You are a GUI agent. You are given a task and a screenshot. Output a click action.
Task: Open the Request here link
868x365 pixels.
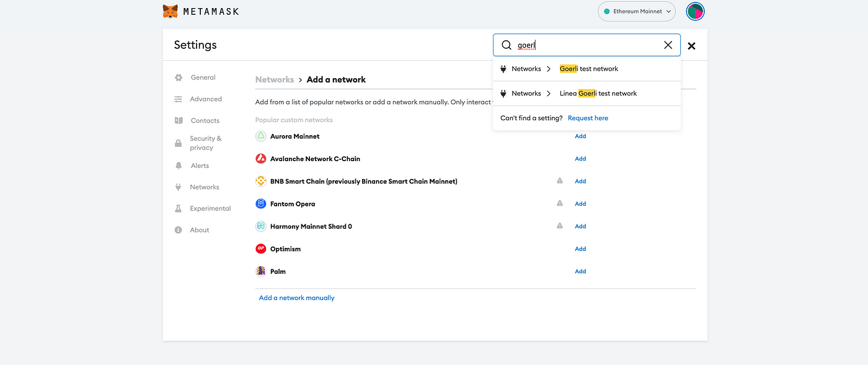tap(588, 118)
